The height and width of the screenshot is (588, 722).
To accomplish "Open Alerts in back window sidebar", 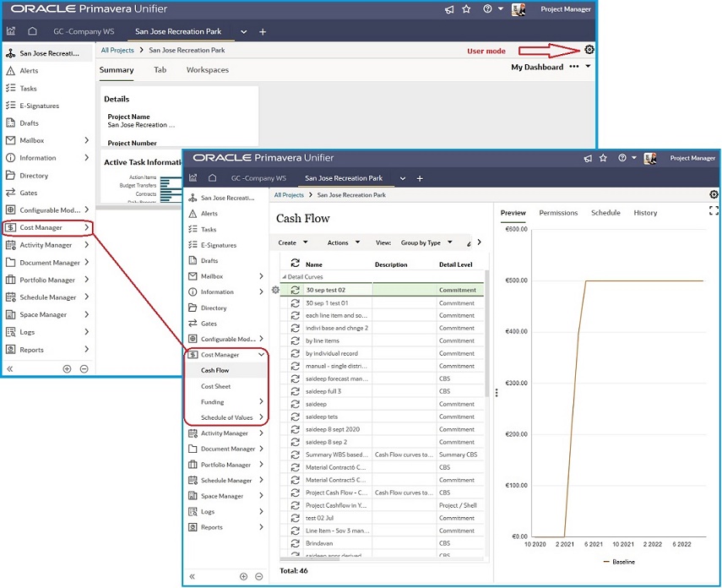I will pos(29,70).
